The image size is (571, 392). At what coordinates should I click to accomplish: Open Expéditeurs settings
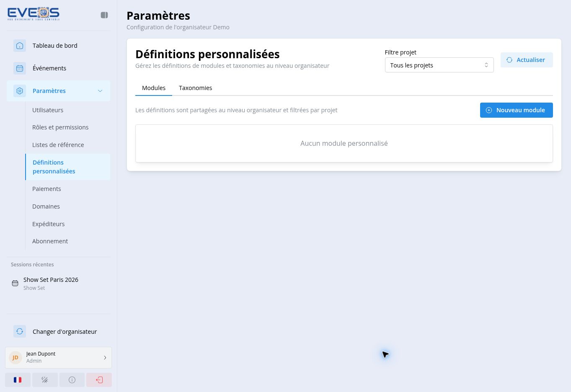[x=67, y=224]
